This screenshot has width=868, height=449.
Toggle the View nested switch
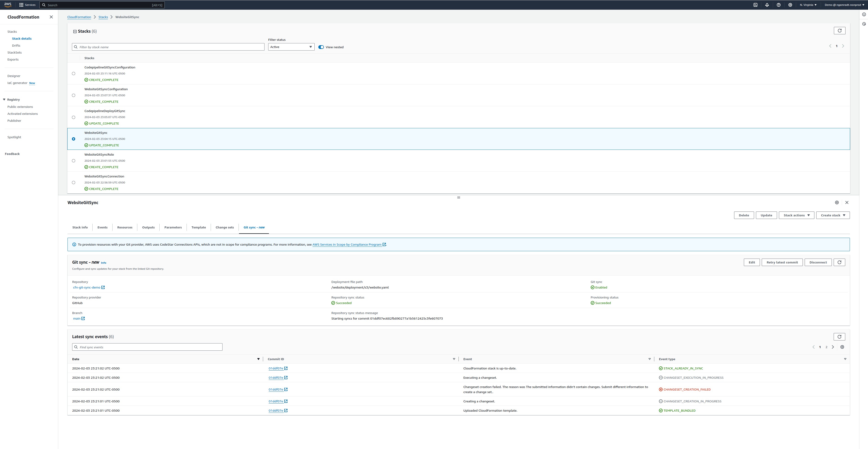321,47
